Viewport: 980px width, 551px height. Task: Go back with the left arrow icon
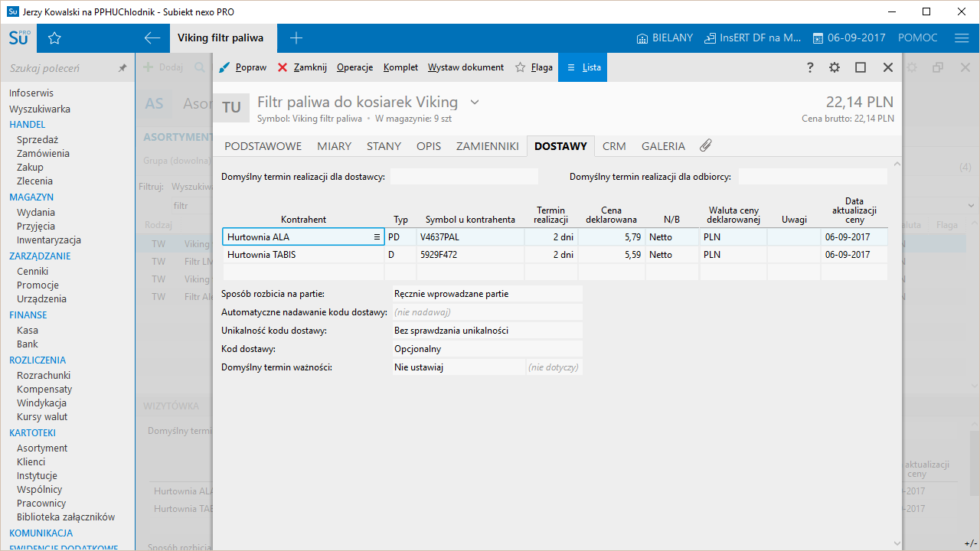coord(152,38)
